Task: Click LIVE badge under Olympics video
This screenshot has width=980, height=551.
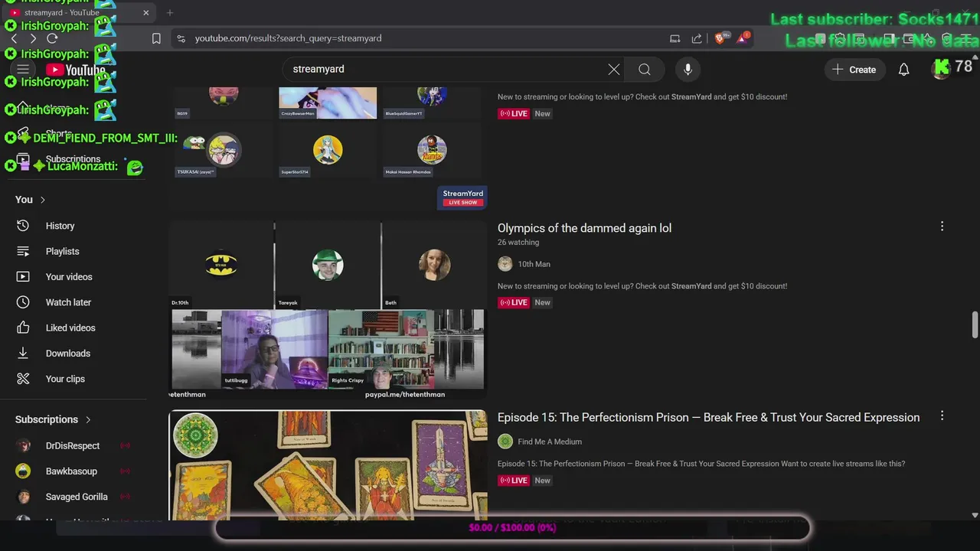Action: click(514, 302)
